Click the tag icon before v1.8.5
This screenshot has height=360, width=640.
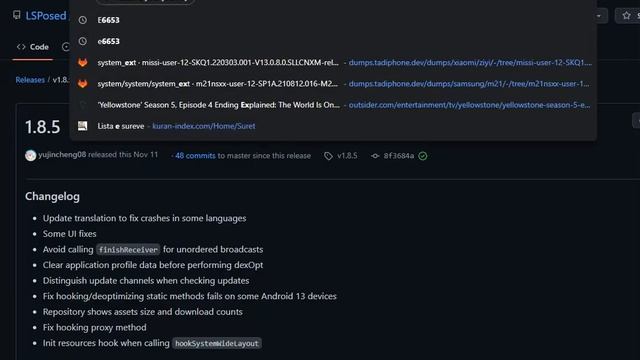(x=328, y=156)
